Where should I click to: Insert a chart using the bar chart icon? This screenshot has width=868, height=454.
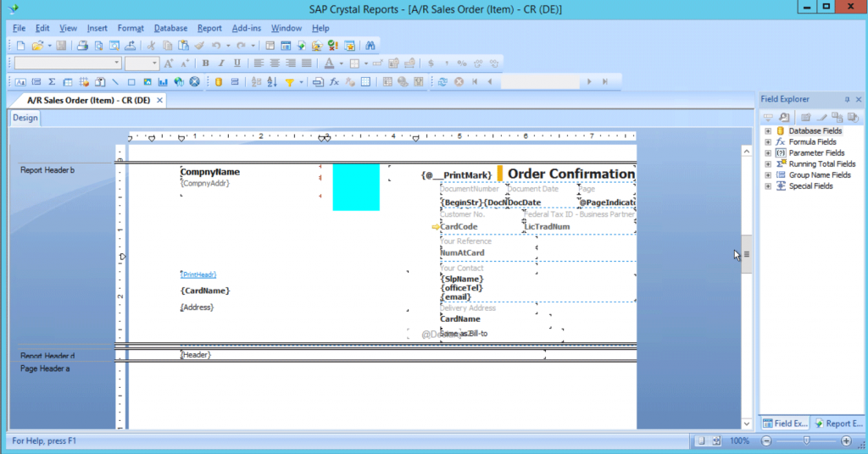[163, 82]
